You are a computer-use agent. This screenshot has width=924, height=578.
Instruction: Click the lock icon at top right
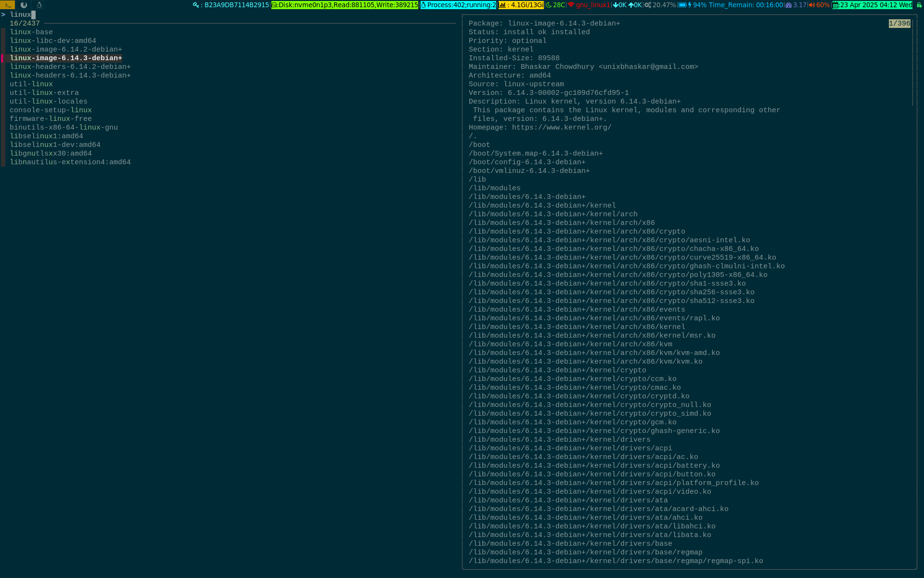[x=919, y=5]
